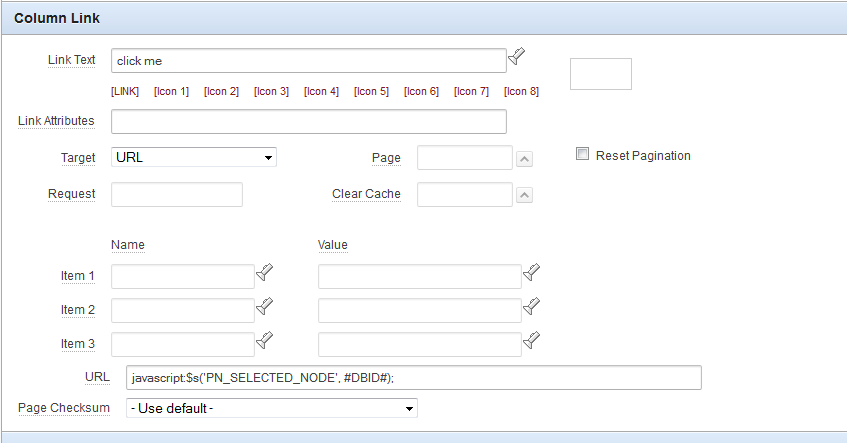847x443 pixels.
Task: Focus the Item 3 Value field
Action: click(420, 345)
